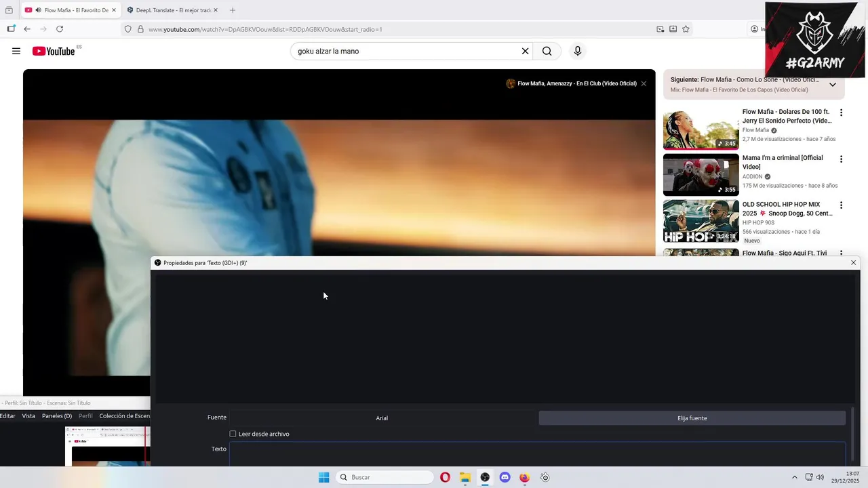This screenshot has height=488, width=868.
Task: Click the reader/save icon in address bar
Action: click(673, 29)
